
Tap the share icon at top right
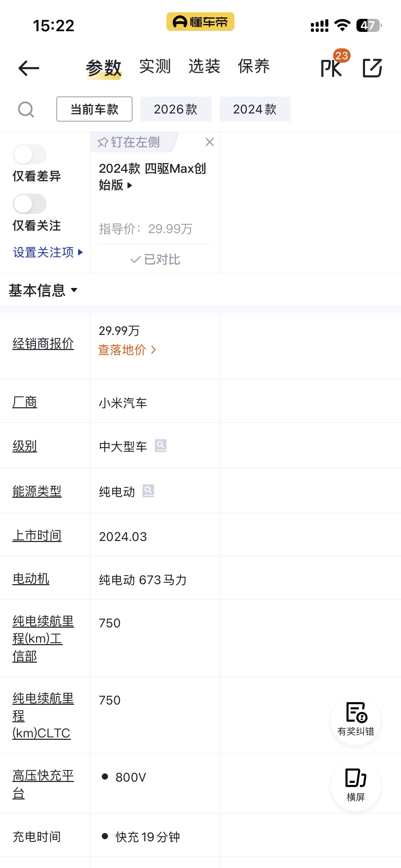[372, 68]
